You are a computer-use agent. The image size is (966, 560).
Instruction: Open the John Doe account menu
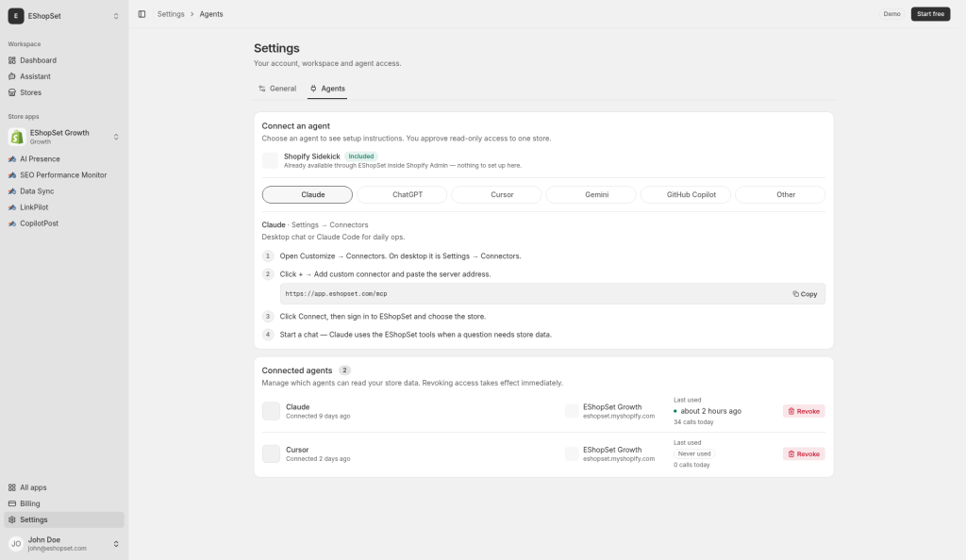tap(64, 543)
